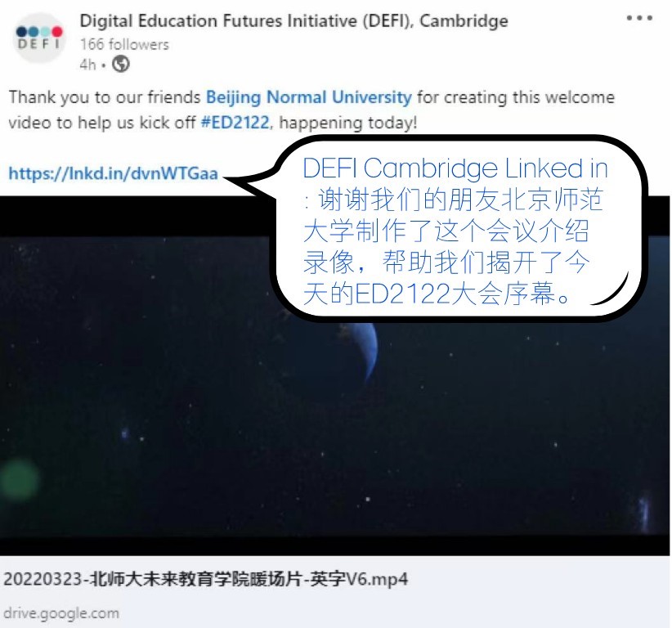Click the black bar below the video
Image resolution: width=672 pixels, height=628 pixels.
[334, 545]
